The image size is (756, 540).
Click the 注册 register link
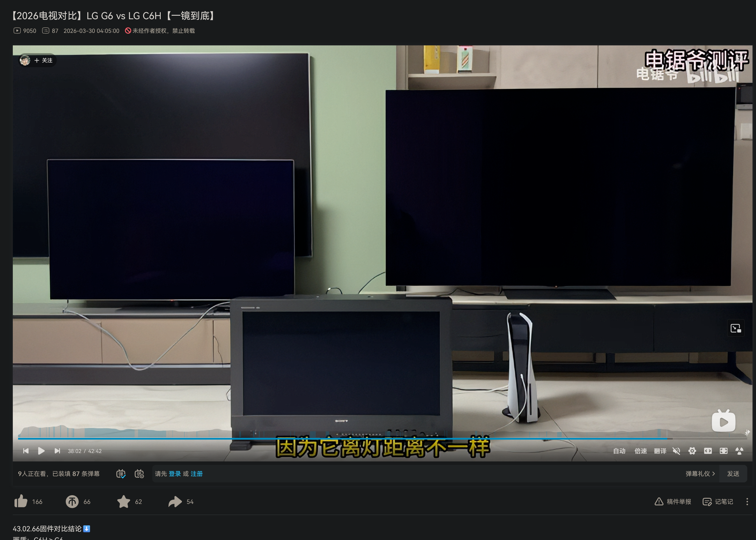click(196, 473)
